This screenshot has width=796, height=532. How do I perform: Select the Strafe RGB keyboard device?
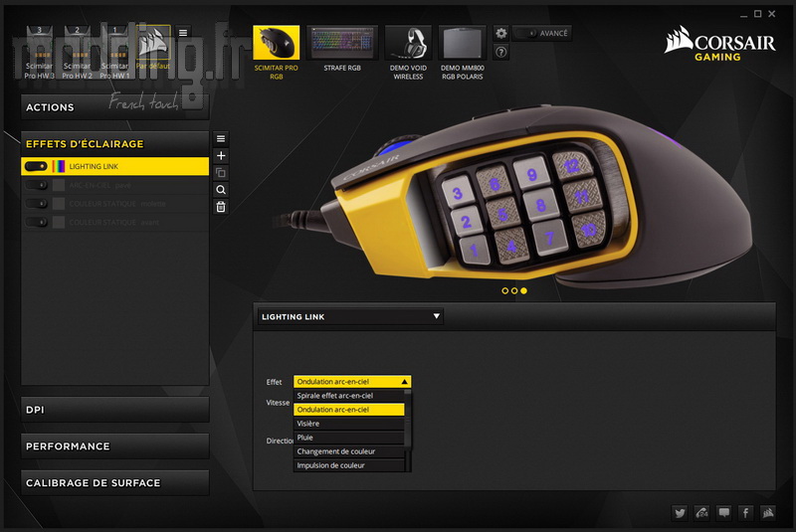click(342, 43)
